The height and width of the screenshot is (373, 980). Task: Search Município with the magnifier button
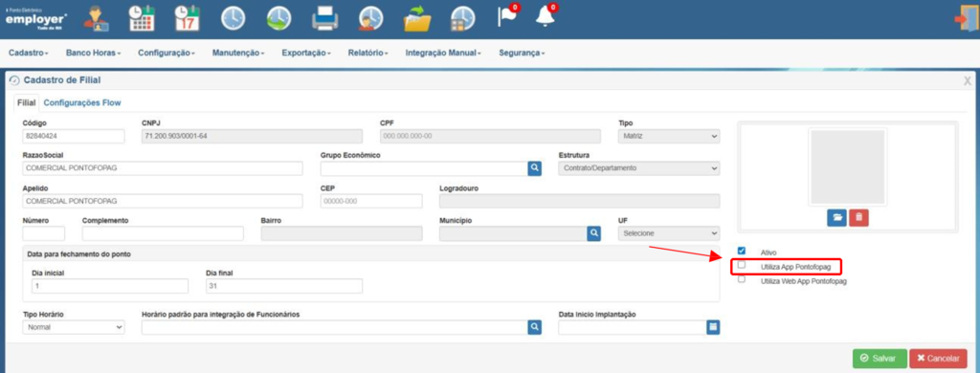593,233
